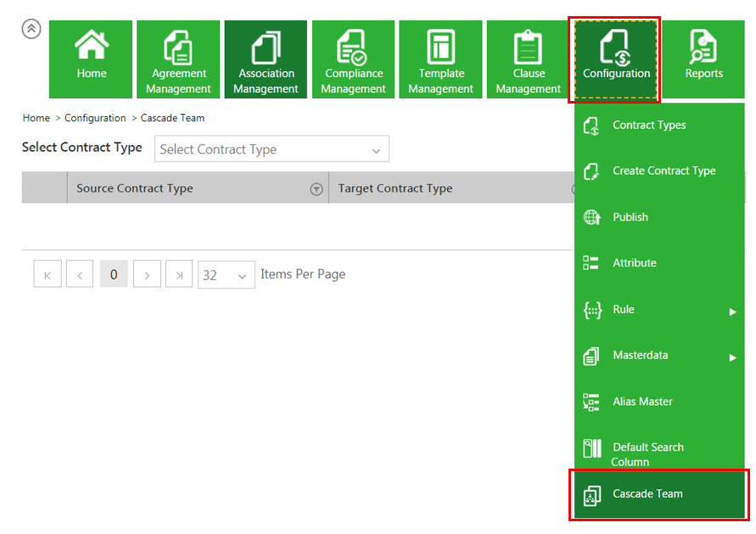Open the Home tile

tap(92, 59)
